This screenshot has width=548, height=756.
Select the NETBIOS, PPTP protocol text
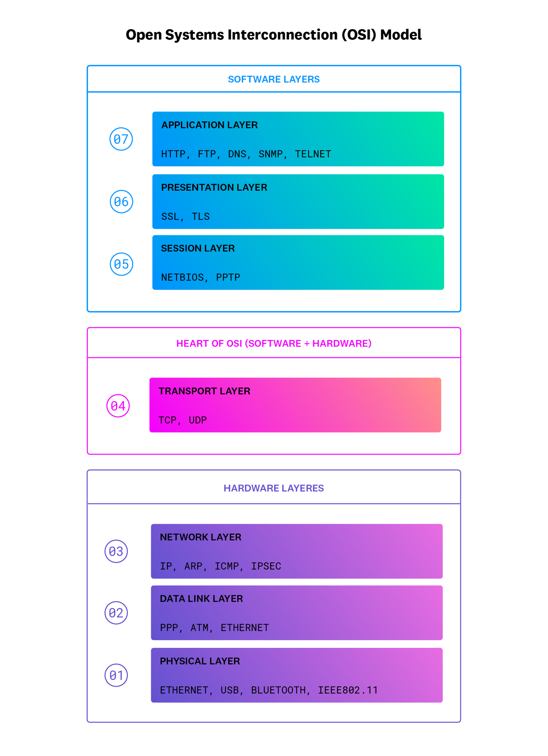click(201, 278)
